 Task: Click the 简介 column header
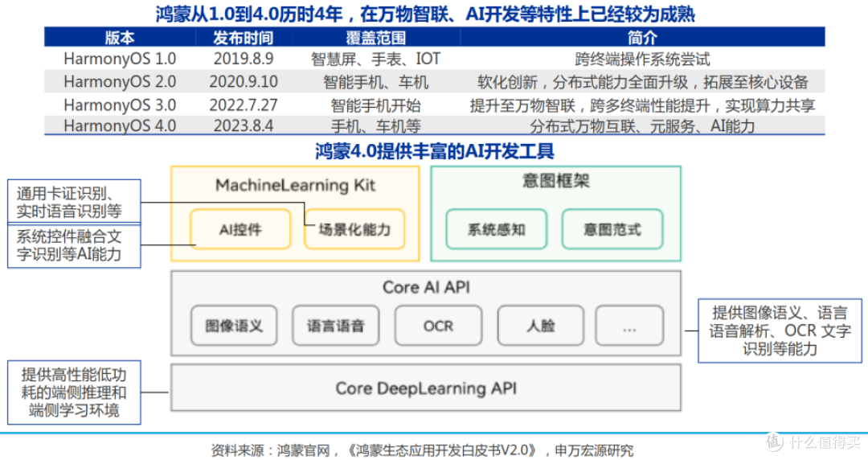tap(642, 38)
